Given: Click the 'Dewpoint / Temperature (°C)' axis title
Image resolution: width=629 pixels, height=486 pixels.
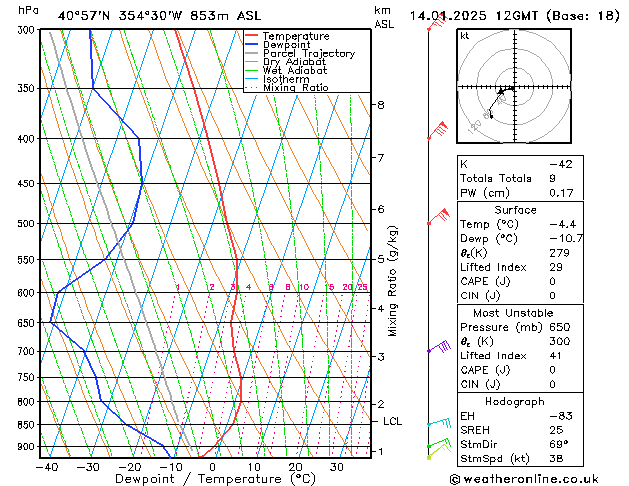Looking at the screenshot, I should (x=215, y=479).
